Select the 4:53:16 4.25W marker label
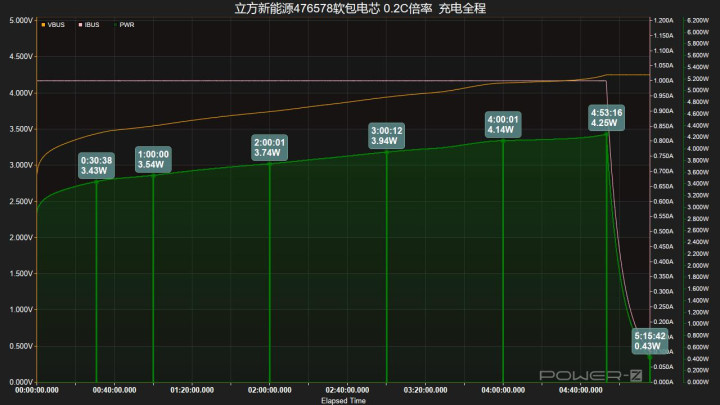 tap(607, 118)
